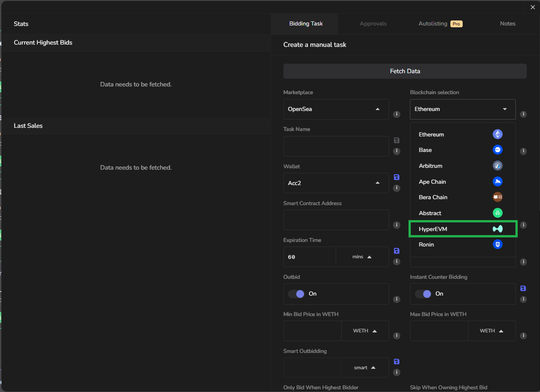Click the info icon next to Marketplace

[x=397, y=114]
